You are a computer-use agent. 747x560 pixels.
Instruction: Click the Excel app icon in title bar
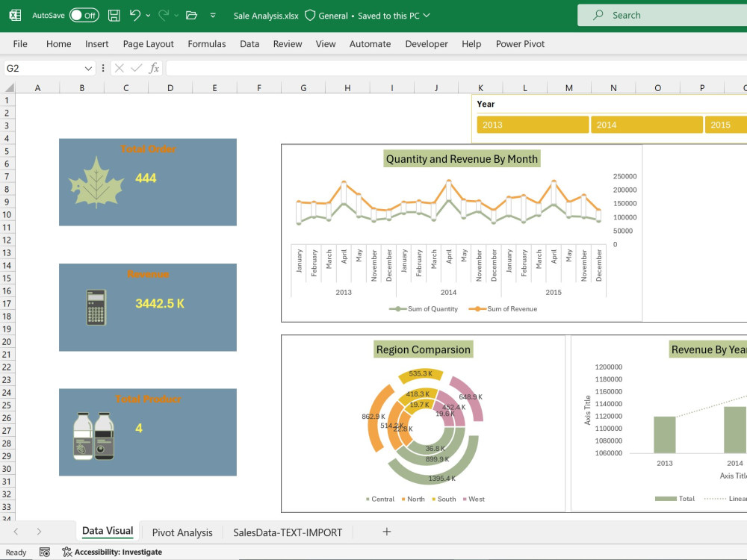tap(15, 15)
